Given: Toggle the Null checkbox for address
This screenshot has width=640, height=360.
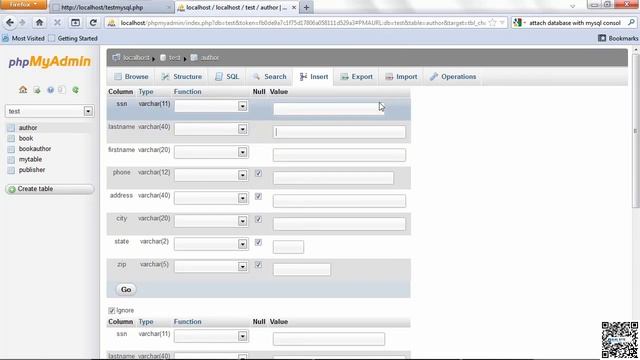Looking at the screenshot, I should 258,196.
